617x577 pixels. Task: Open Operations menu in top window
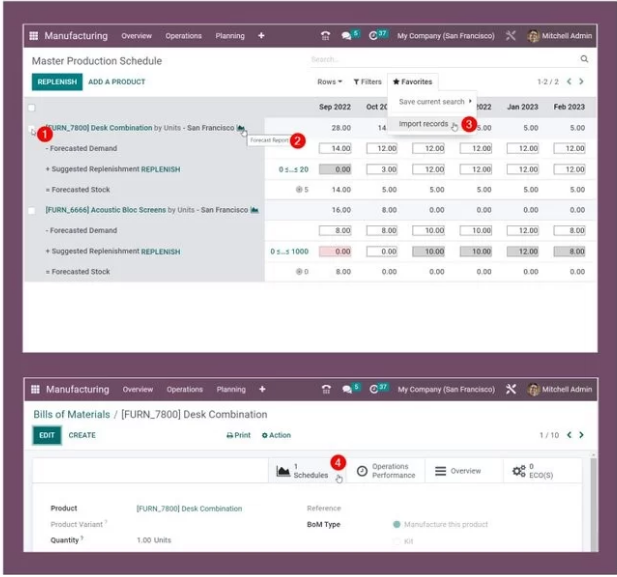pyautogui.click(x=183, y=36)
